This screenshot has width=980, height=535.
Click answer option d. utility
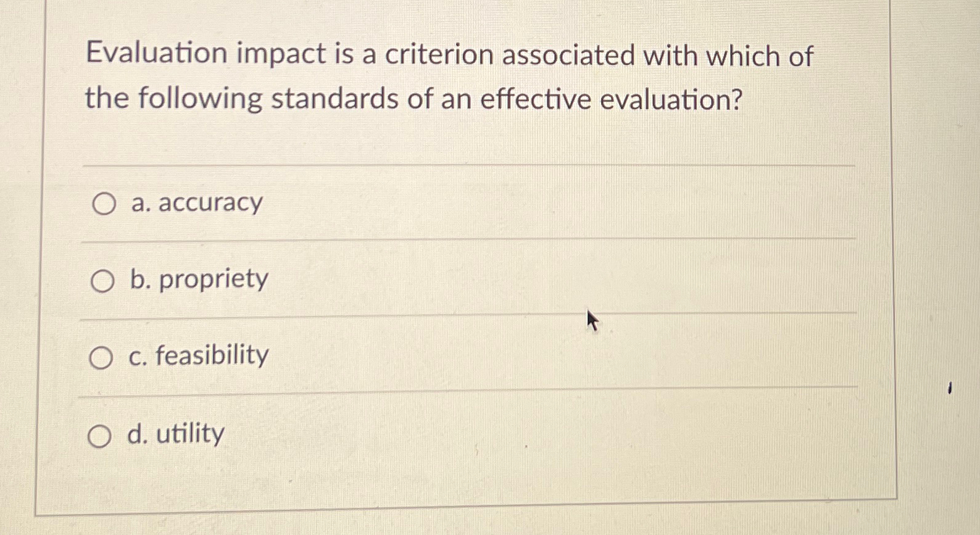175,434
